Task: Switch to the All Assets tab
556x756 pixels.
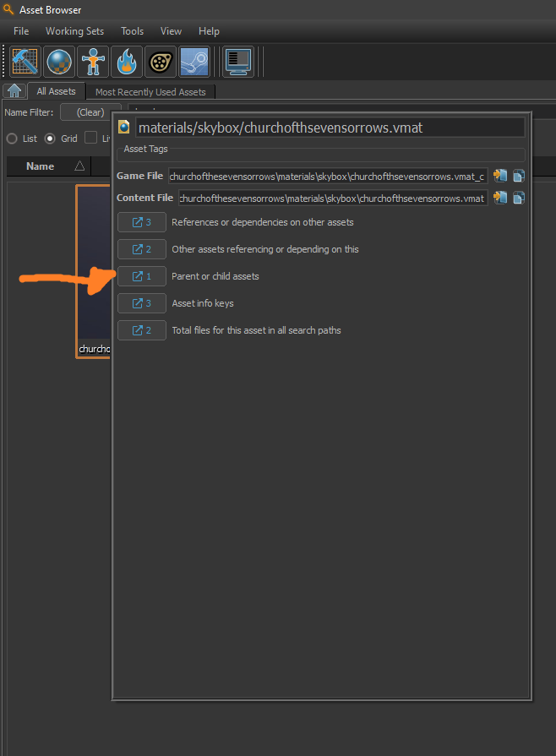Action: (56, 91)
